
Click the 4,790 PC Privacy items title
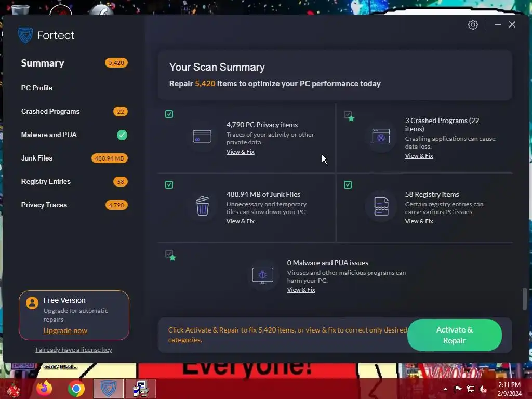pyautogui.click(x=262, y=125)
